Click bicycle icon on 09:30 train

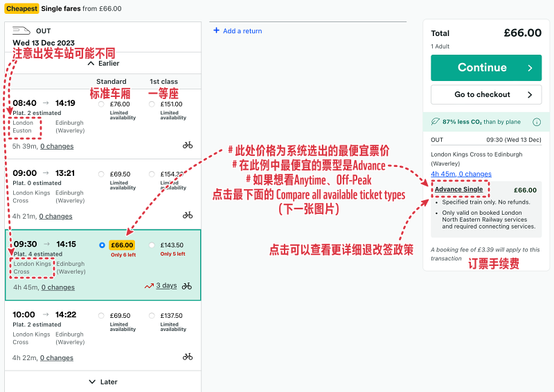click(x=187, y=285)
